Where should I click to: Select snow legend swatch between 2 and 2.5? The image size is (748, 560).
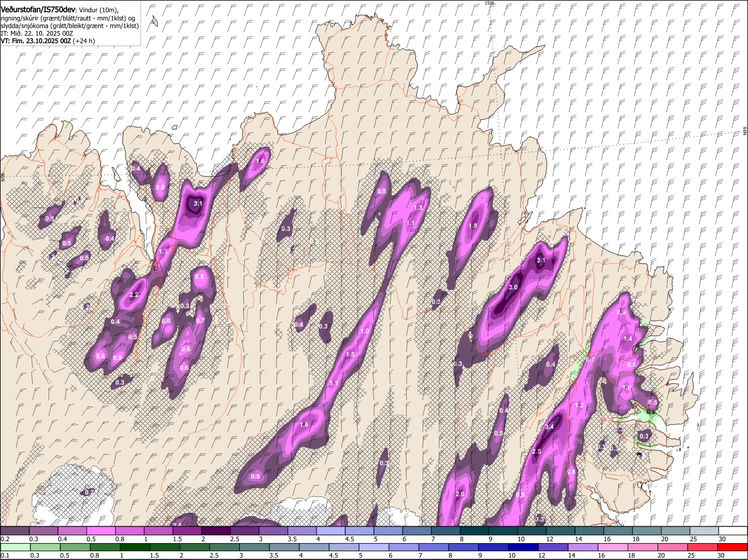pos(216,531)
